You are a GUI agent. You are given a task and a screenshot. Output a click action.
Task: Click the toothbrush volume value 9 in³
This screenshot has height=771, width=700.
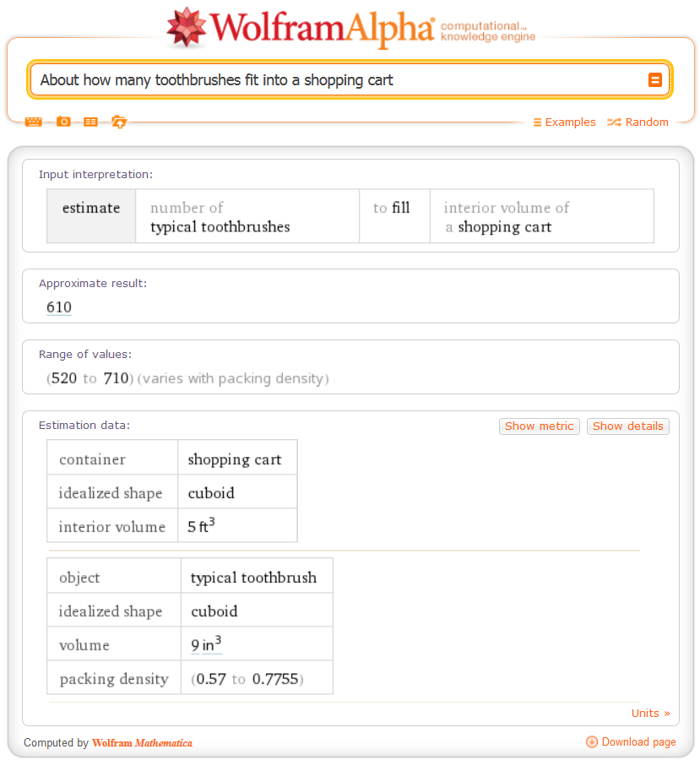pos(206,645)
